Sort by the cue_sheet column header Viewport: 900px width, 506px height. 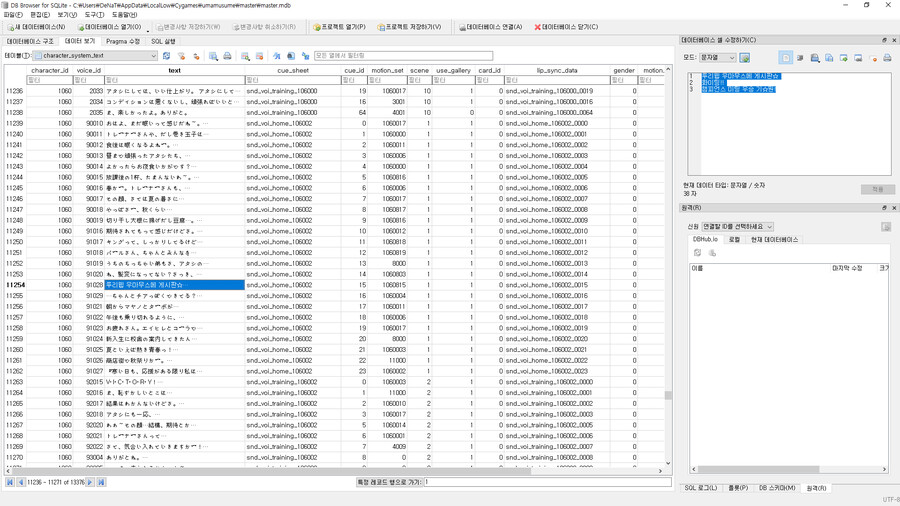[293, 71]
